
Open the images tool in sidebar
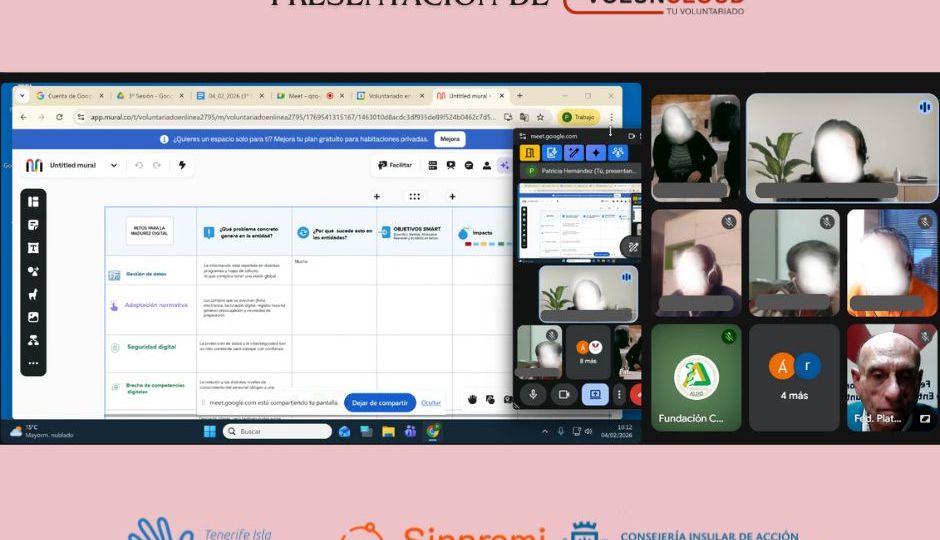(33, 317)
